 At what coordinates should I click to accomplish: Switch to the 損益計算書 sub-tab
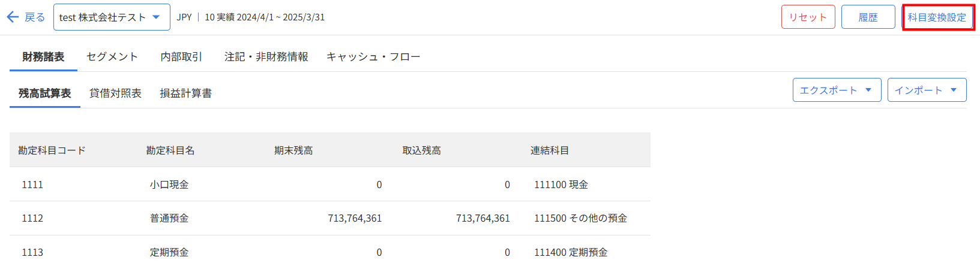coord(185,93)
